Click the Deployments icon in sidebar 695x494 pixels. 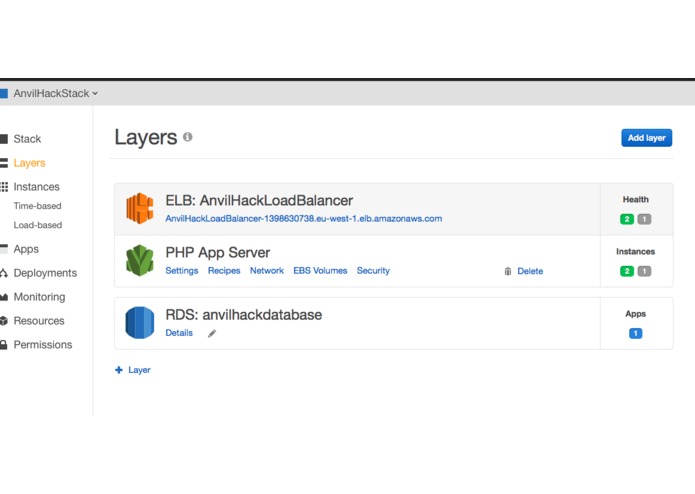click(x=4, y=273)
